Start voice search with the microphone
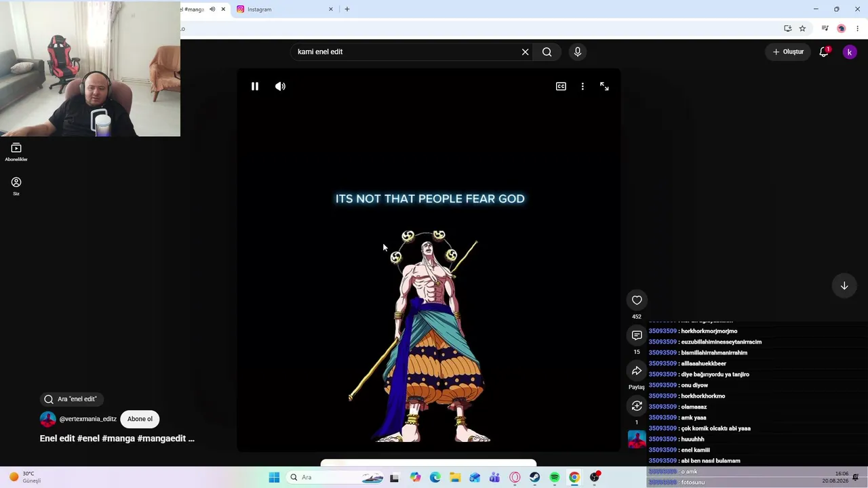Screen dimensions: 868x488 pyautogui.click(x=578, y=52)
